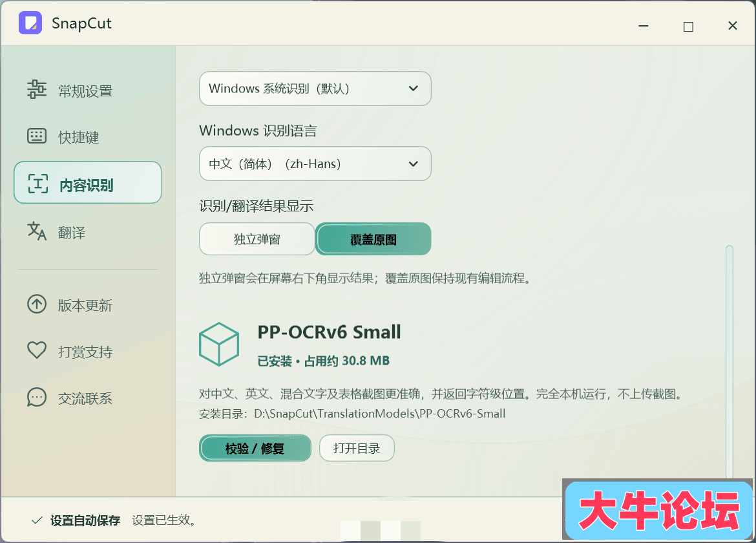The width and height of the screenshot is (756, 543).
Task: Go to the 翻译 settings page
Action: (x=87, y=231)
